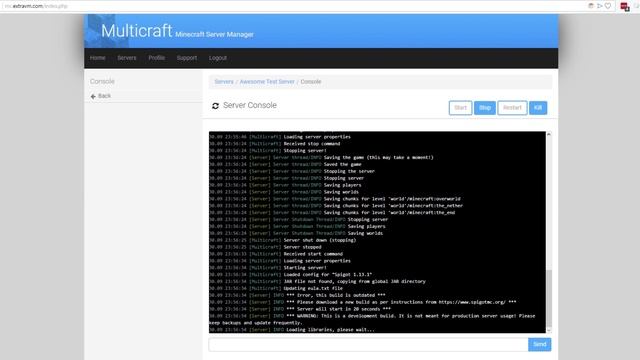Click the heart bookmark icon in address bar
The height and width of the screenshot is (360, 640).
[x=608, y=6]
